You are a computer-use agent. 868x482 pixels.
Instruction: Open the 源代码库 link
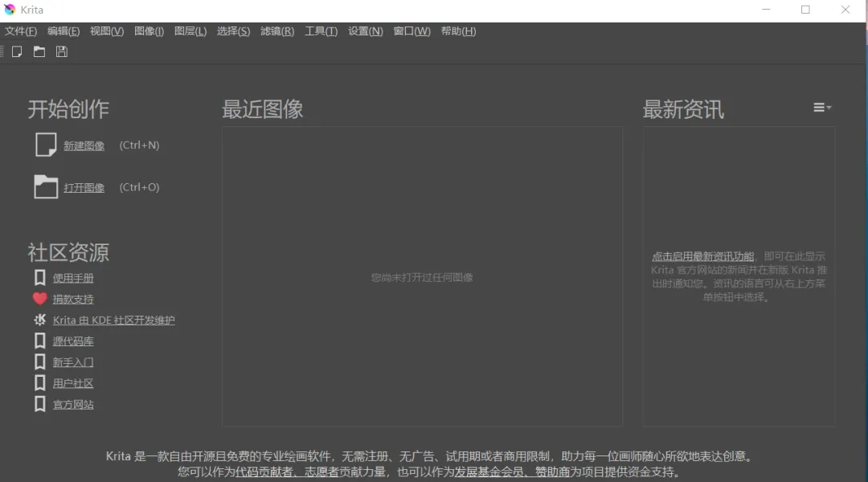pyautogui.click(x=73, y=341)
